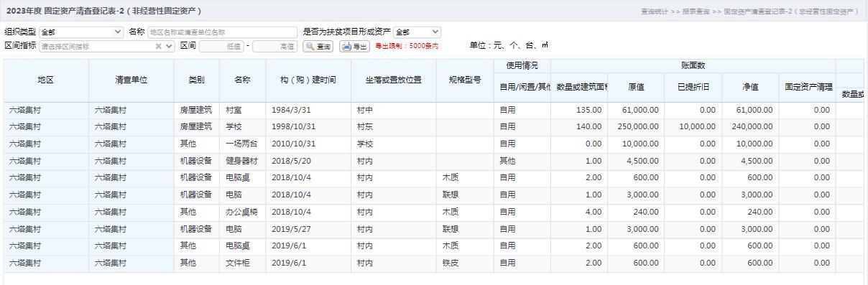Click the 原值 column header
The height and width of the screenshot is (285, 868).
click(636, 88)
